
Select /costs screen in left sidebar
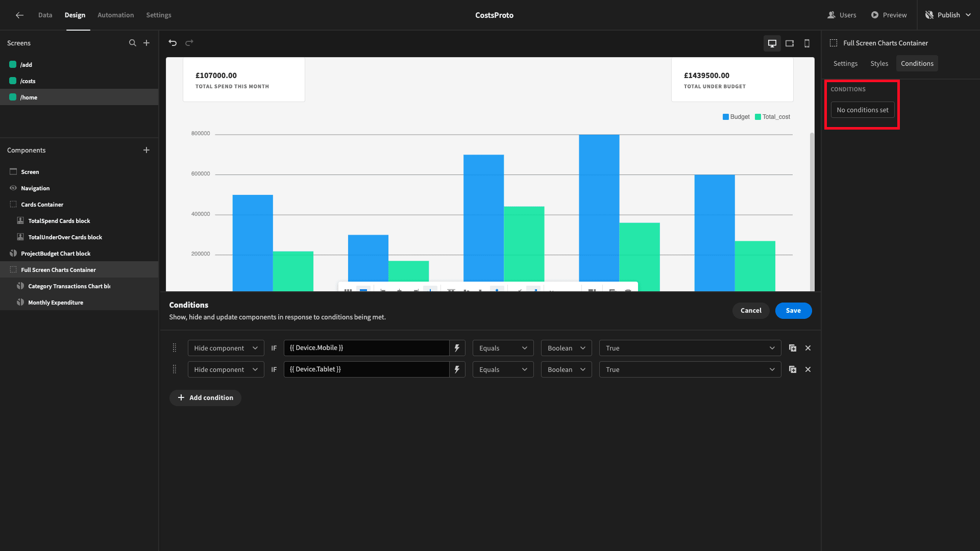[x=27, y=81]
